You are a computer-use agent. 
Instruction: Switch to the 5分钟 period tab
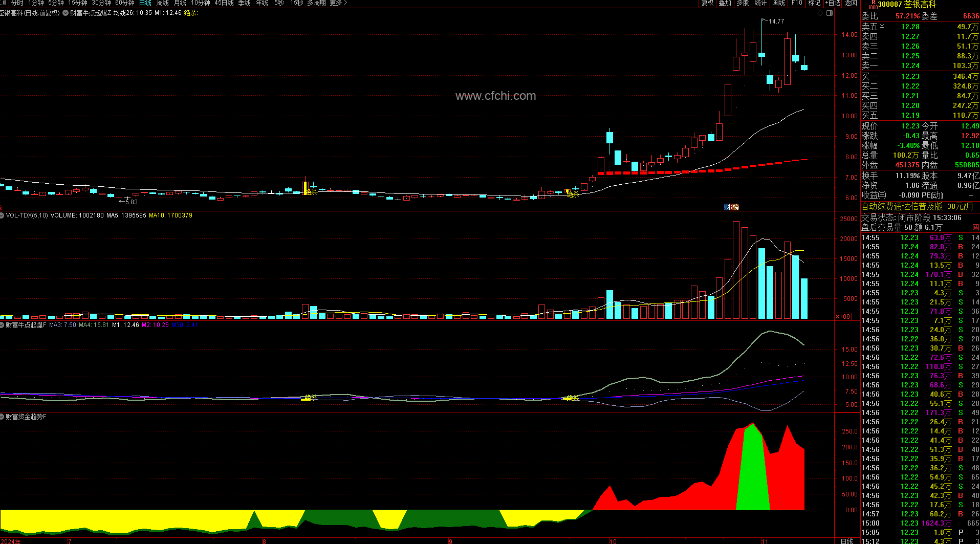click(56, 3)
